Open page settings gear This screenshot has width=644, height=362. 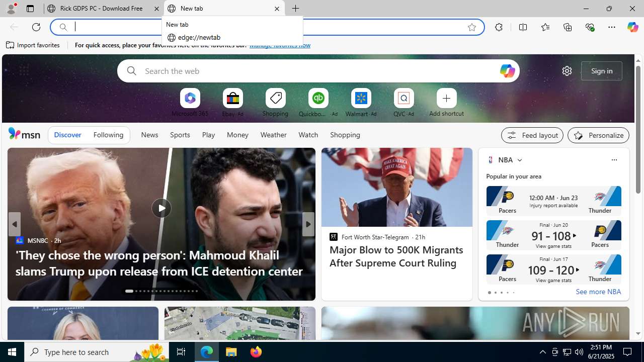567,71
